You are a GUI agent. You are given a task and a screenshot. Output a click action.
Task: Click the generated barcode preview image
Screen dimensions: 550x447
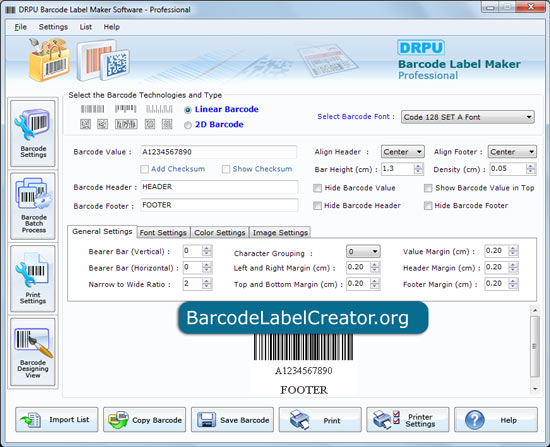point(303,347)
